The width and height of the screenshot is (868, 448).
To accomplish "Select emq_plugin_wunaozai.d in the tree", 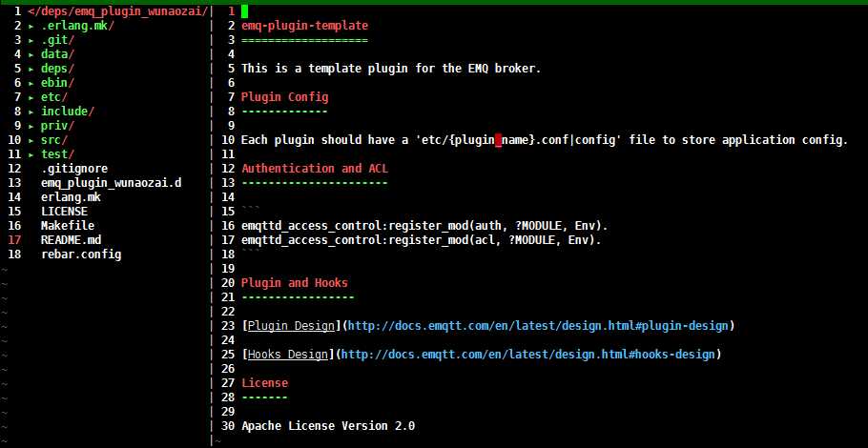I will 111,183.
